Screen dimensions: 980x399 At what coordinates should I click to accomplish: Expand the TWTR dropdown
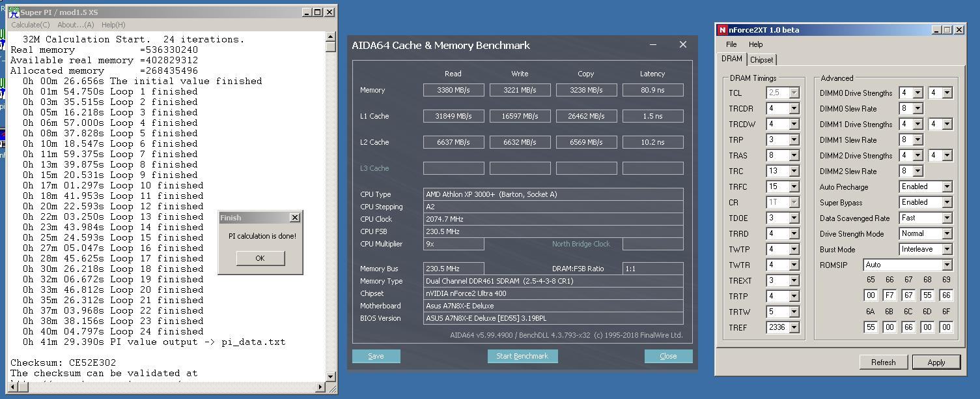(794, 265)
